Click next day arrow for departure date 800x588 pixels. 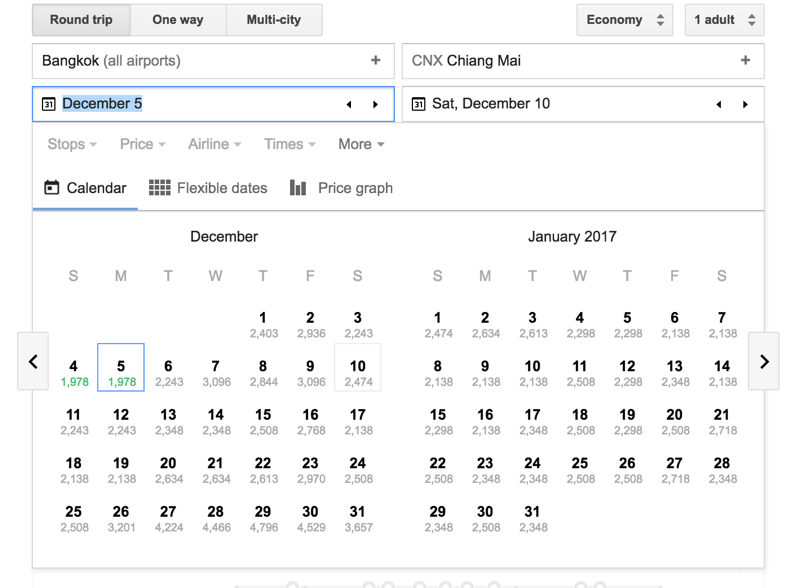(x=376, y=104)
